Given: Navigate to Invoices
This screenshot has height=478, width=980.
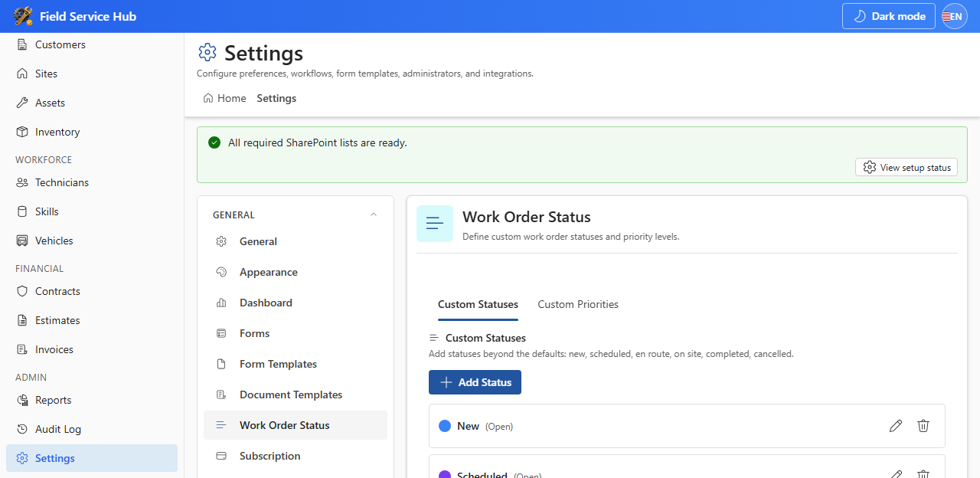Looking at the screenshot, I should [x=92, y=349].
